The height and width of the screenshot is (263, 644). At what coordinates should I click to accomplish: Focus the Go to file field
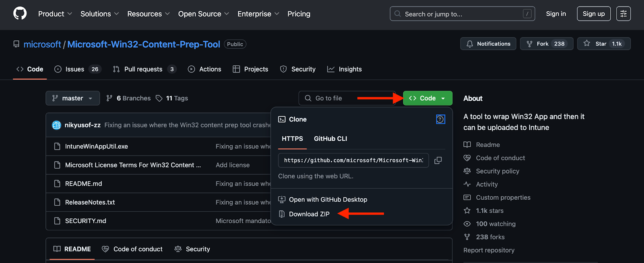(x=347, y=98)
